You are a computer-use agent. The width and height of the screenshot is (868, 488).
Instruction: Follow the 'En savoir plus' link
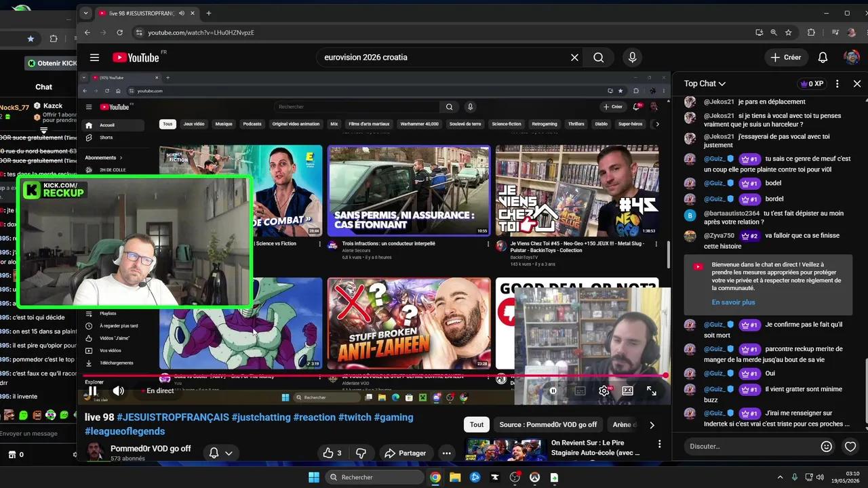click(x=733, y=302)
